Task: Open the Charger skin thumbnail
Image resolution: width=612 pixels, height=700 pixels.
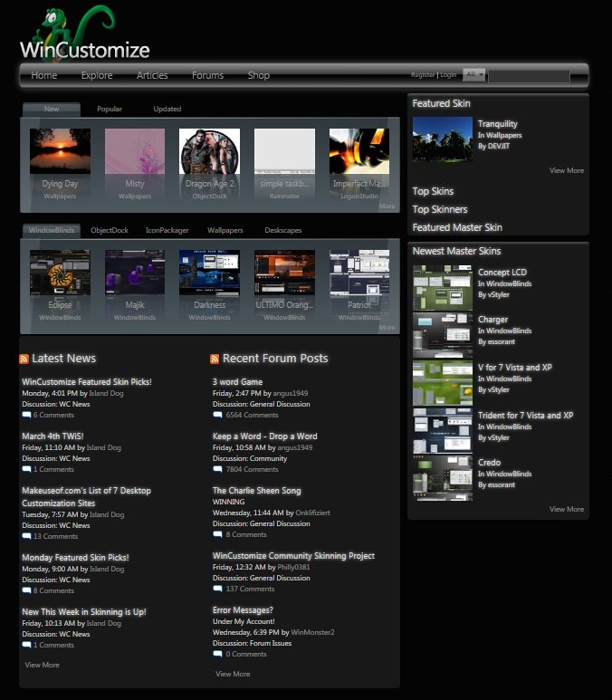Action: tap(443, 335)
